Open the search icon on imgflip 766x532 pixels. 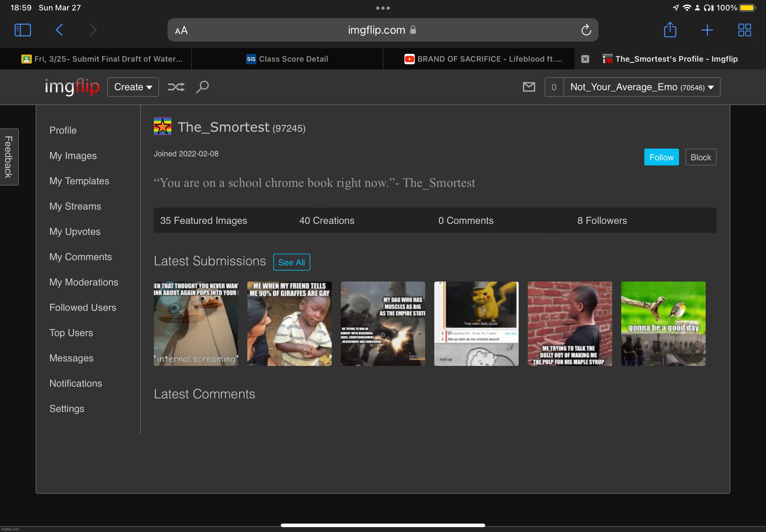[203, 87]
